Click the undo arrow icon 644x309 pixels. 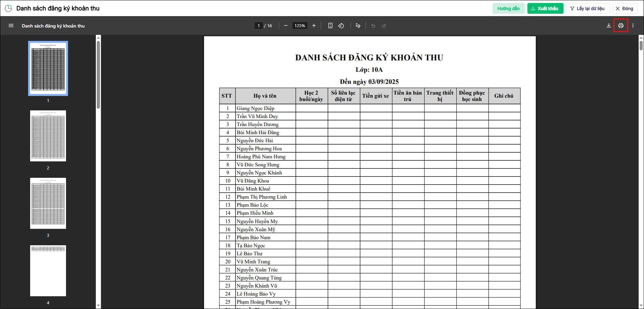tap(373, 25)
